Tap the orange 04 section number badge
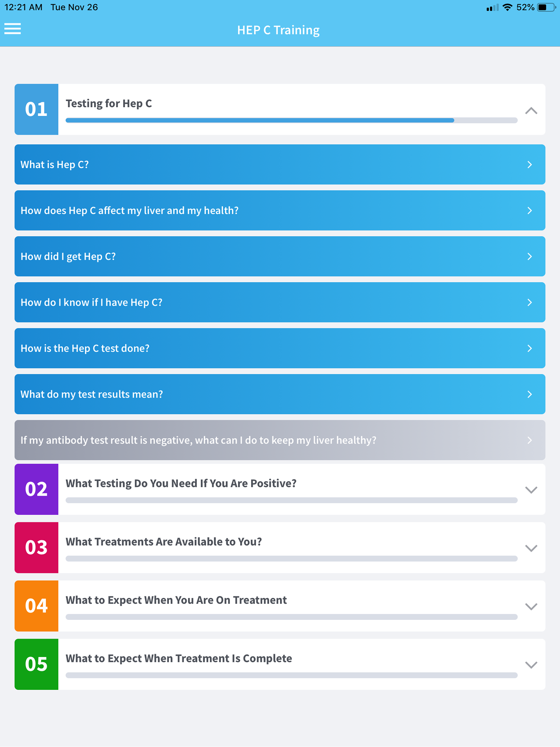This screenshot has height=747, width=560. pyautogui.click(x=36, y=606)
